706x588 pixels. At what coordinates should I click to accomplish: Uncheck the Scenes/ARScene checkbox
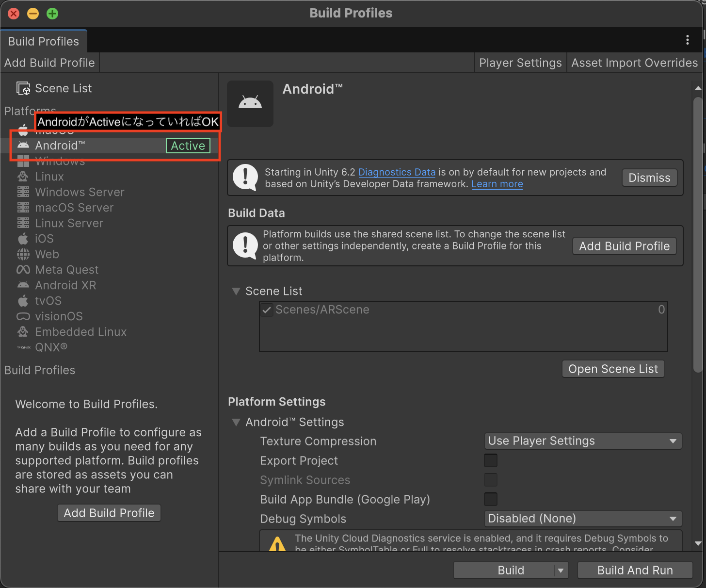click(x=267, y=310)
